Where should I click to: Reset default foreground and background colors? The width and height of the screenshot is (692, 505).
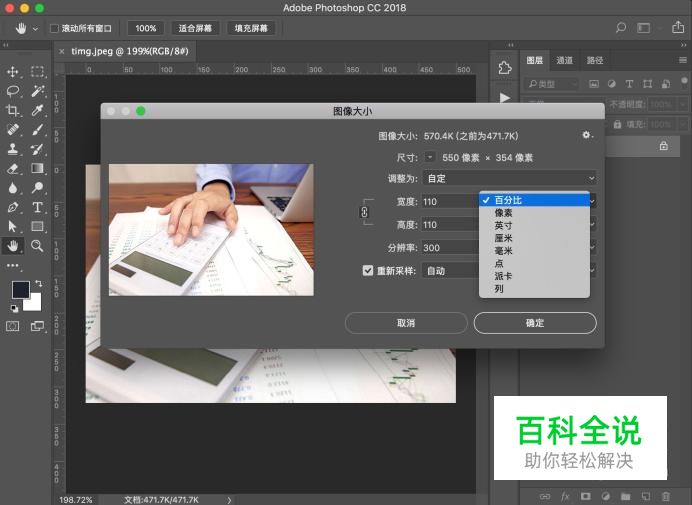click(15, 309)
